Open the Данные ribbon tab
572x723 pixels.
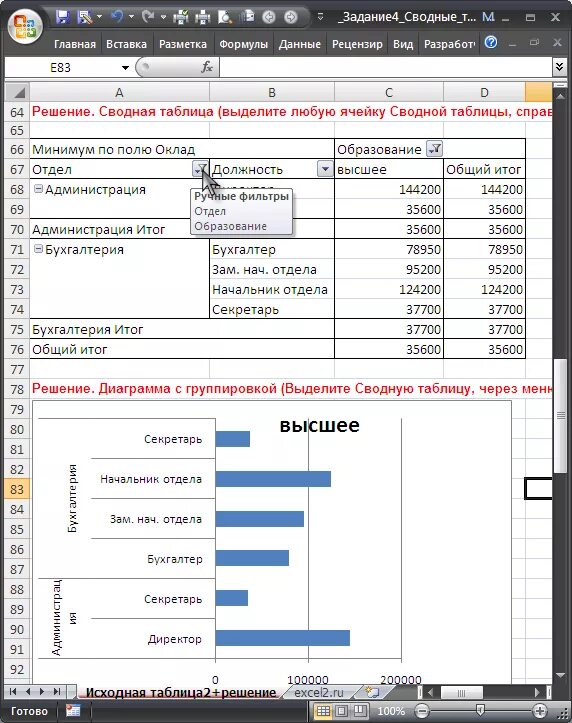point(300,44)
